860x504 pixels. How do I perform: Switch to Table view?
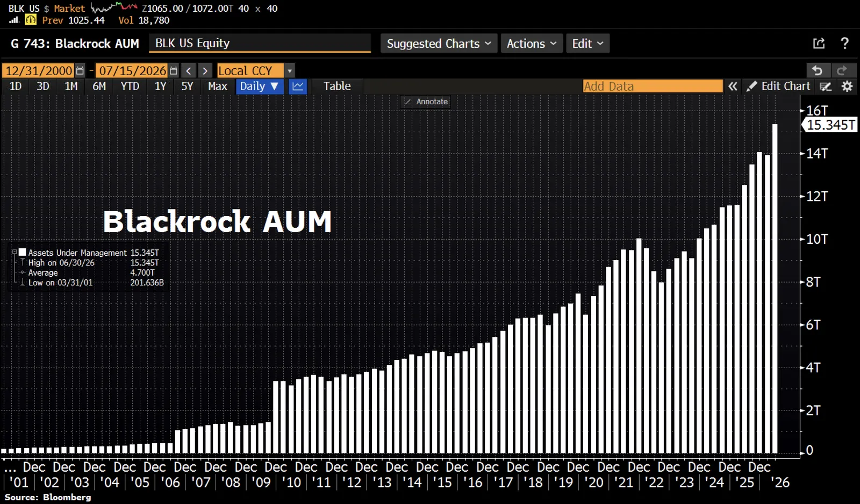point(337,86)
